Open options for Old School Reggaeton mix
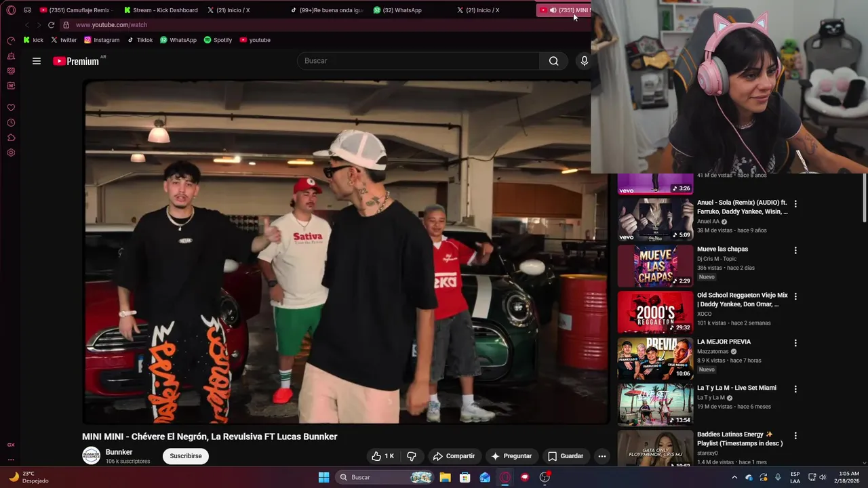 coord(795,296)
